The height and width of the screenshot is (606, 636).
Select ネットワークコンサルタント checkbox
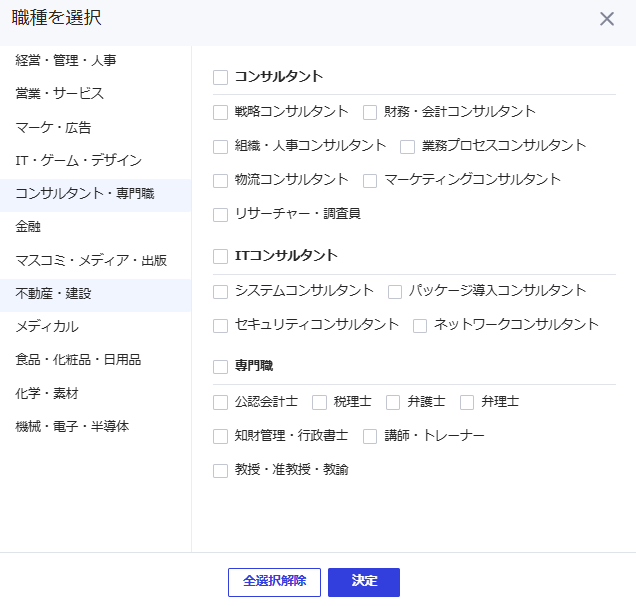click(x=420, y=326)
